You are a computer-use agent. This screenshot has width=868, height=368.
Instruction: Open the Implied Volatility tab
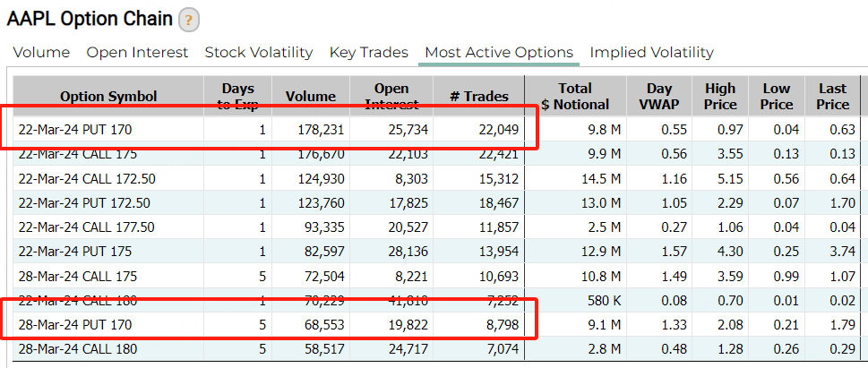pos(651,53)
